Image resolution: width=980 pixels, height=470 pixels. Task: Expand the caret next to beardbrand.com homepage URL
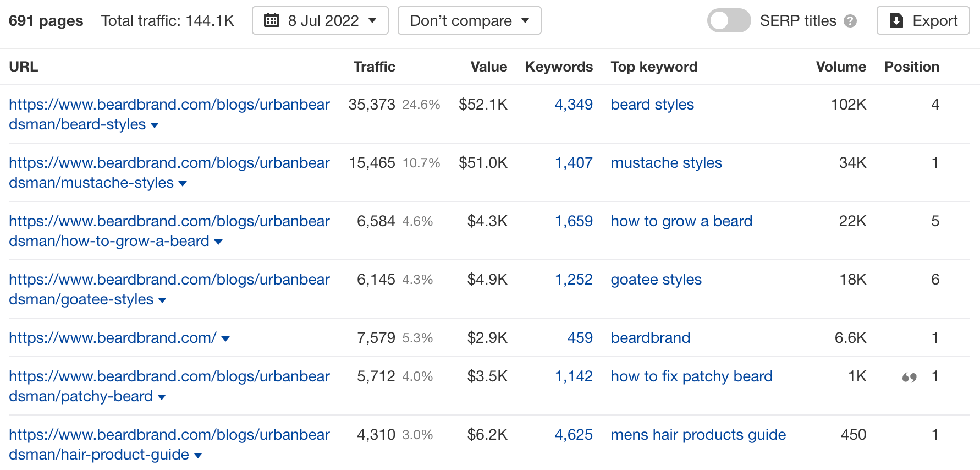(225, 339)
